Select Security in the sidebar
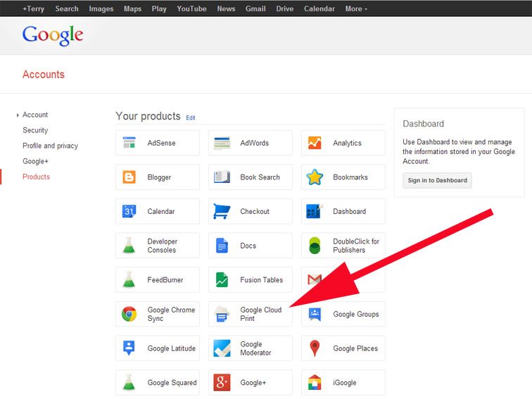532x399 pixels. [35, 130]
